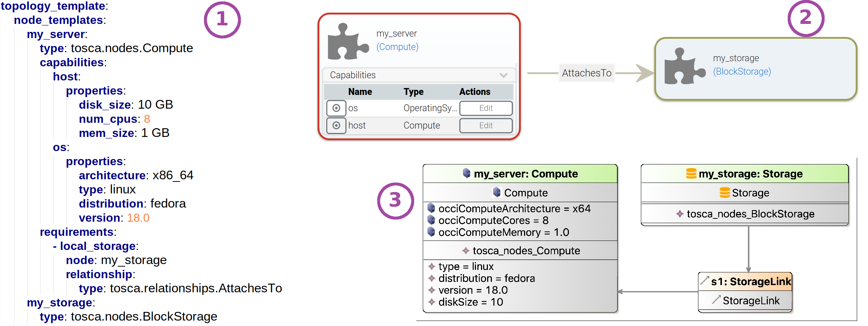Click the occiComputeCores attribute icon

(x=431, y=220)
